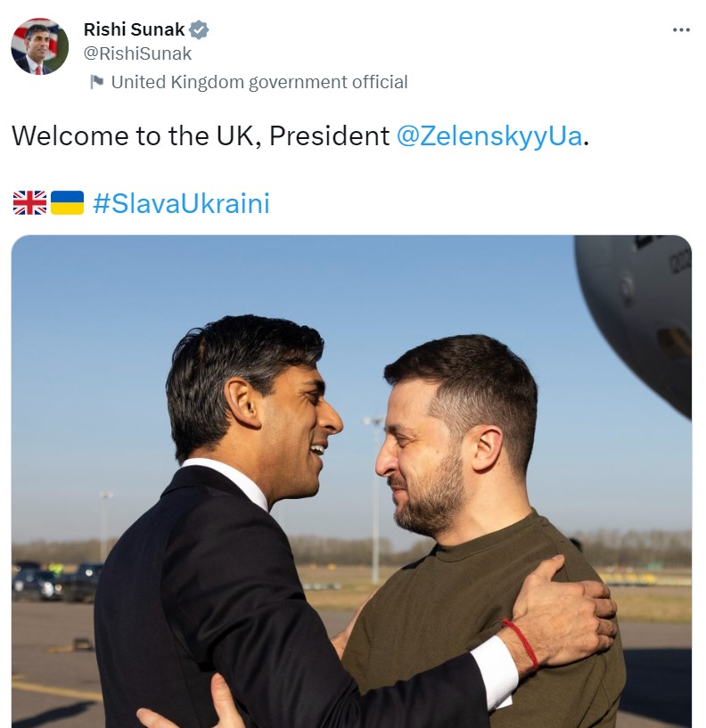The height and width of the screenshot is (728, 706).
Task: Open the attached tweet photo
Action: tap(351, 481)
